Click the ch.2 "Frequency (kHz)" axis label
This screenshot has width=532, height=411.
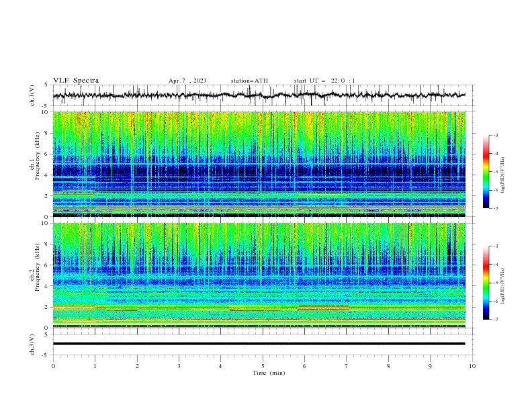38,267
